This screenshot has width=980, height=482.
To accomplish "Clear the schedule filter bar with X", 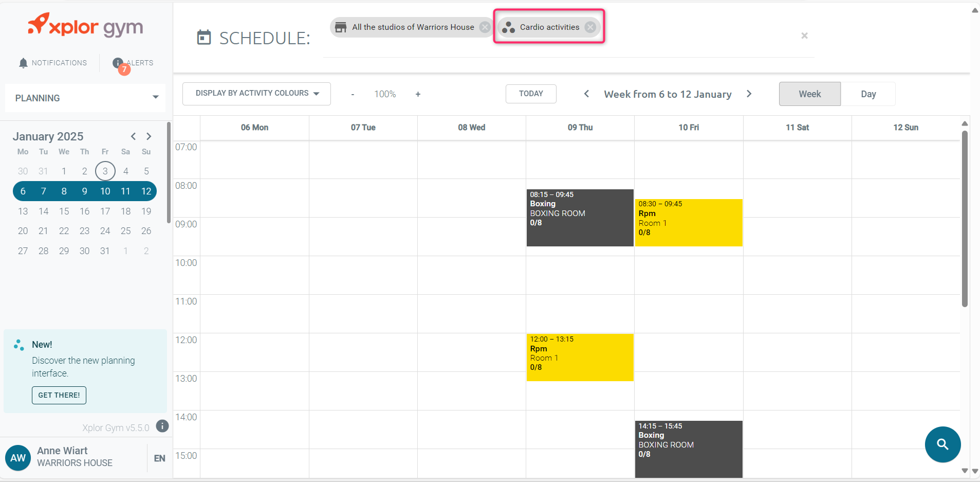I will tap(804, 35).
